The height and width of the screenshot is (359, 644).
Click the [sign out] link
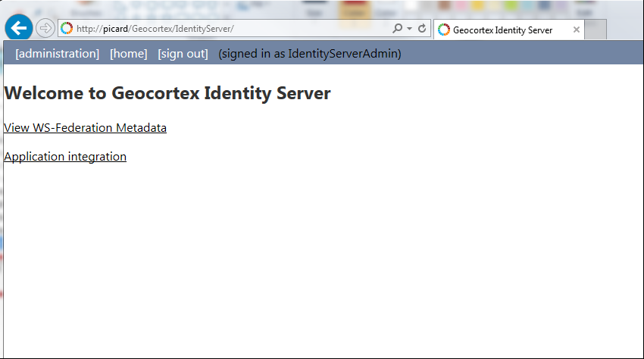(183, 54)
